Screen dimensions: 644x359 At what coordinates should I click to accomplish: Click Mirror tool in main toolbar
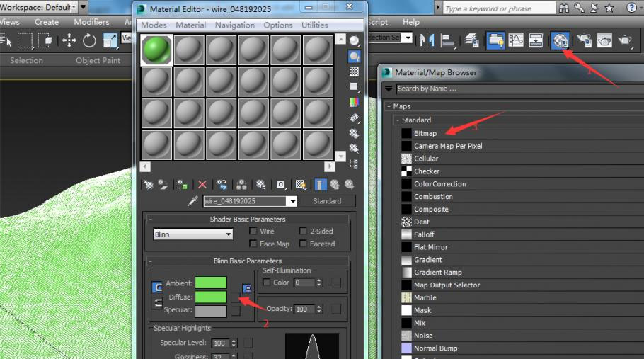[x=427, y=40]
